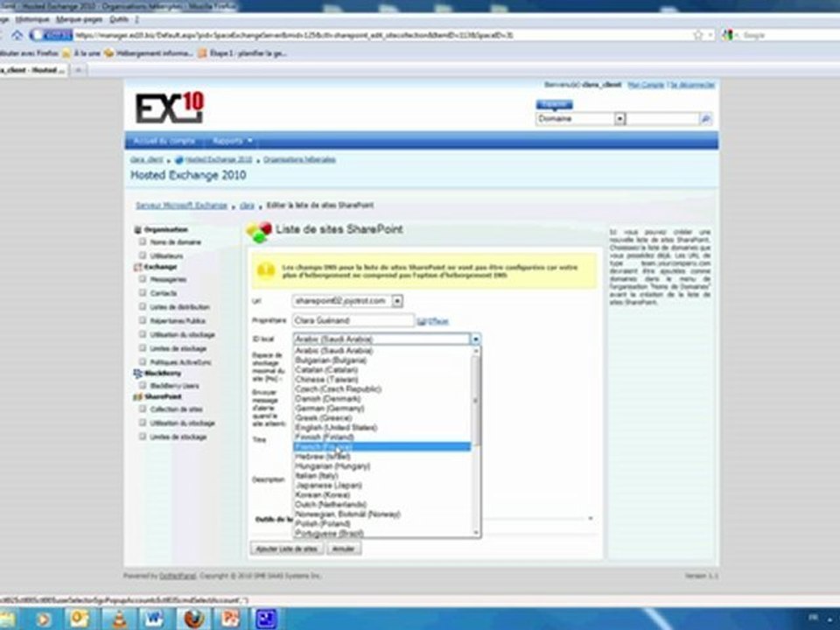Open Outlook from the taskbar
The image size is (840, 630).
[x=80, y=619]
